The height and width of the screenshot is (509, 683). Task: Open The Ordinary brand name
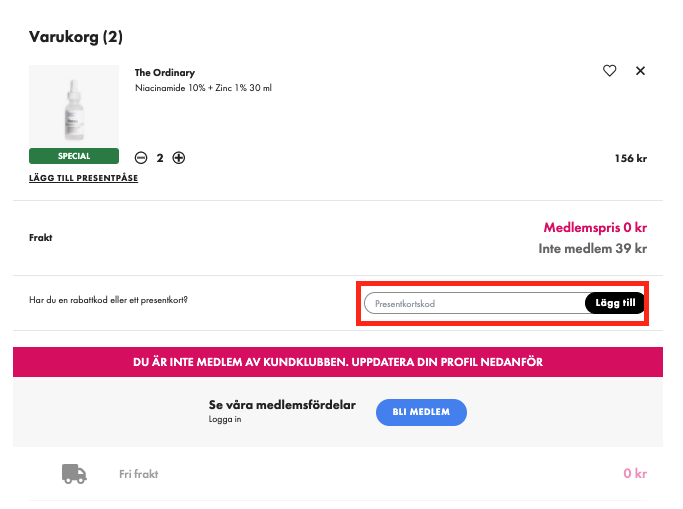[x=165, y=73]
